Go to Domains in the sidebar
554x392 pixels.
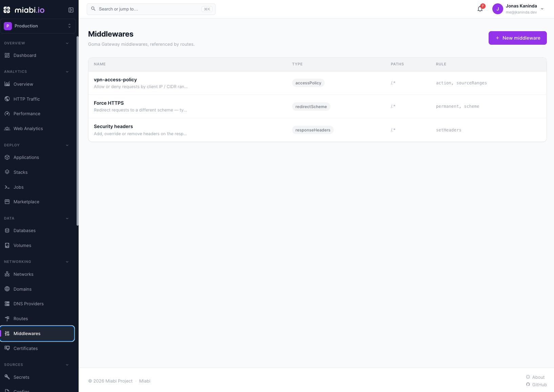pyautogui.click(x=37, y=289)
